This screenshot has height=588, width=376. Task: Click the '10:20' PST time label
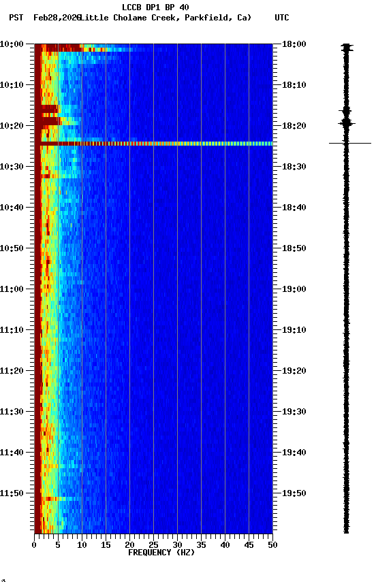point(12,126)
